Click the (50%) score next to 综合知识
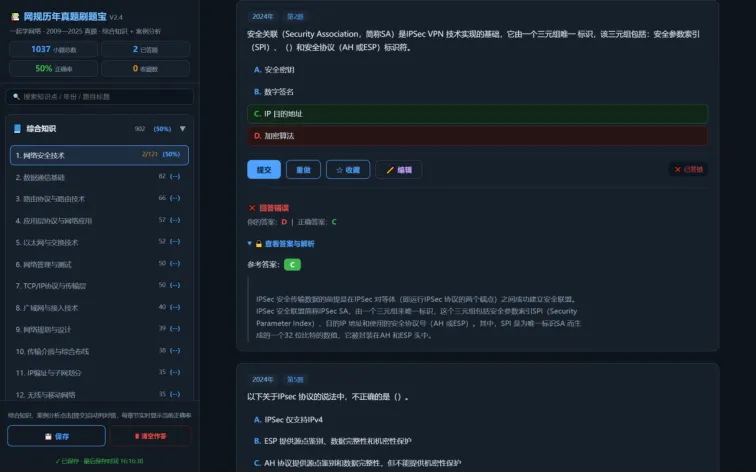 pyautogui.click(x=162, y=129)
